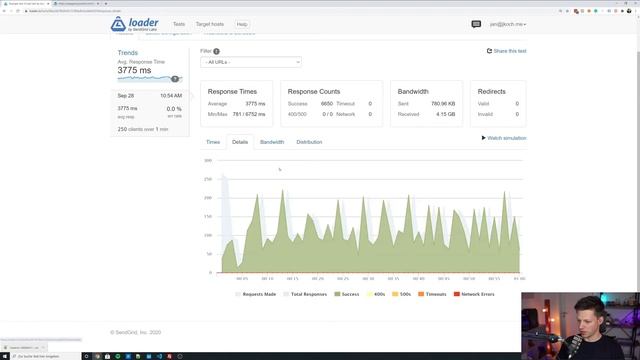Click the Windows taskbar search box
640x360 pixels.
point(46,356)
